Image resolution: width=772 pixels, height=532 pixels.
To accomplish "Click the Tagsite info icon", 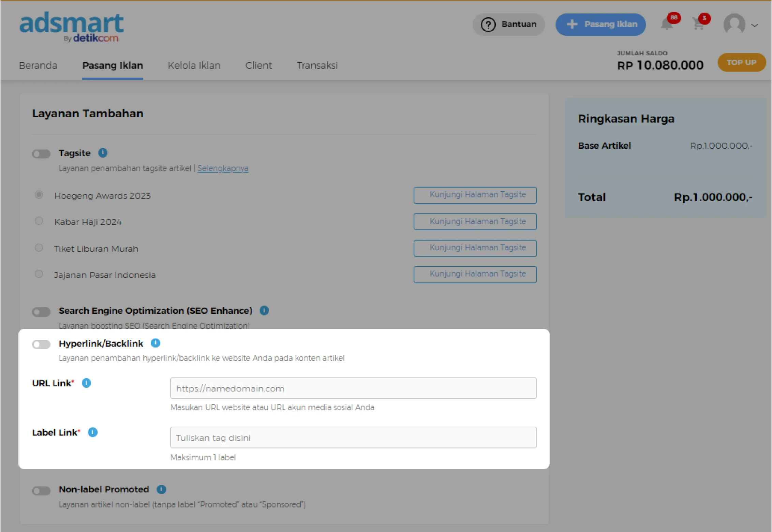I will coord(103,153).
